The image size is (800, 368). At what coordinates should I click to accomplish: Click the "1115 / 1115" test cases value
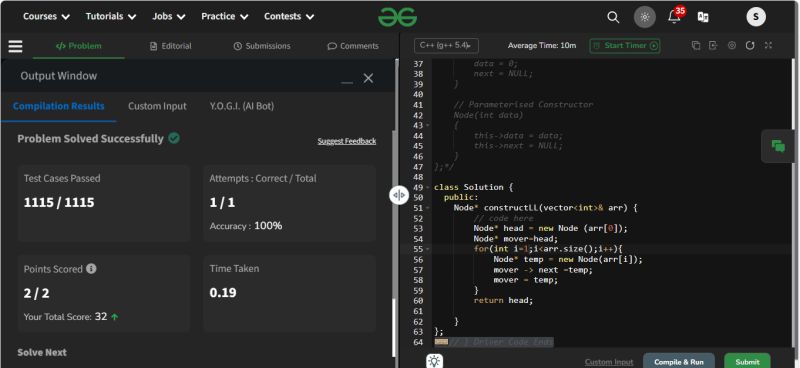(x=59, y=202)
